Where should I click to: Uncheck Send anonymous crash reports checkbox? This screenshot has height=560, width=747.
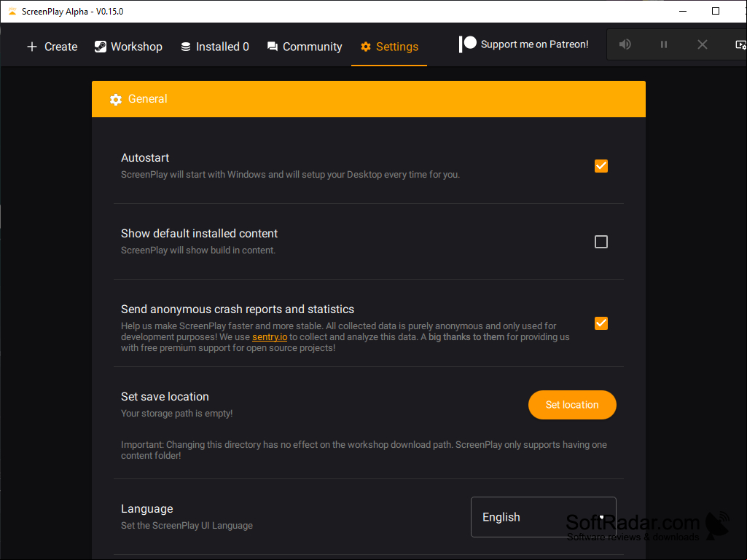601,323
